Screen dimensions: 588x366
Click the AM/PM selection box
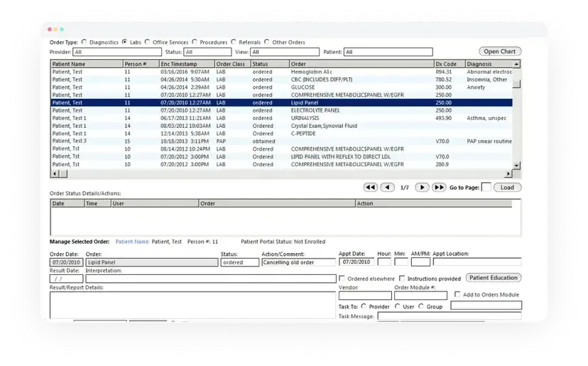420,262
